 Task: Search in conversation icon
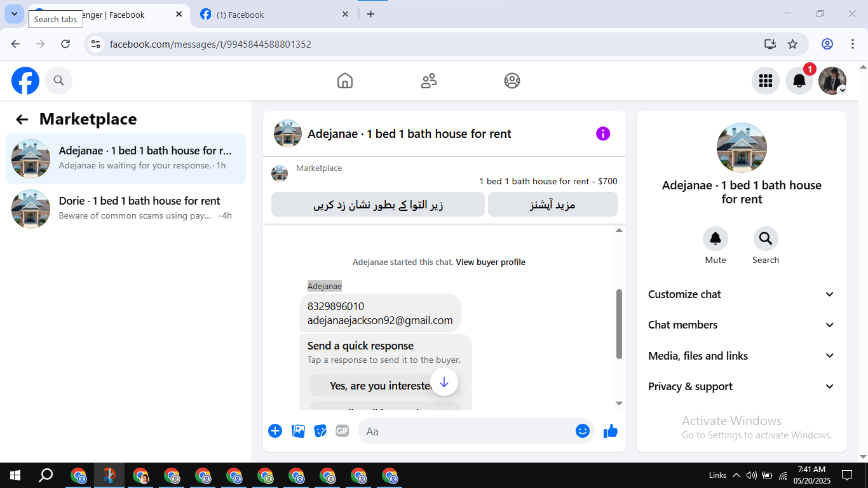click(x=766, y=238)
